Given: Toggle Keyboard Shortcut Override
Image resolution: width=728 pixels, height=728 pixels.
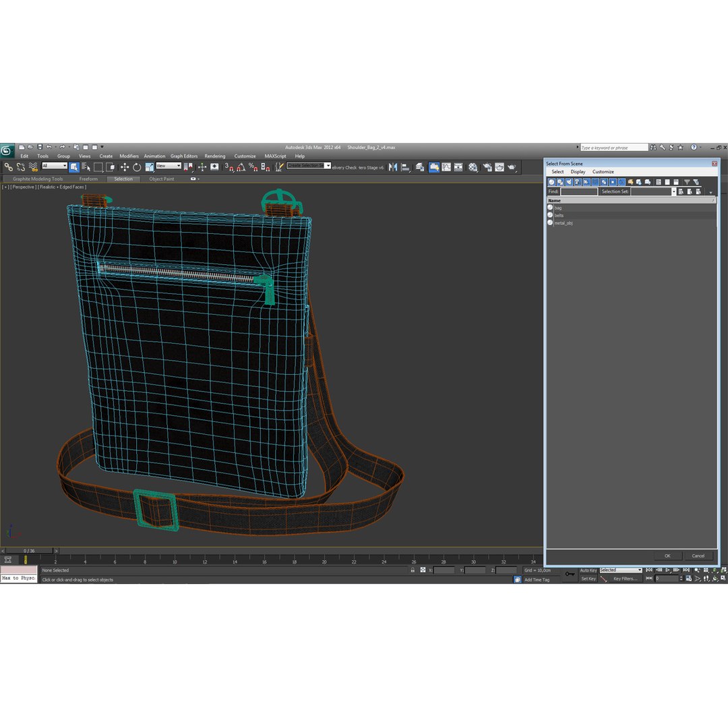Looking at the screenshot, I should click(214, 167).
